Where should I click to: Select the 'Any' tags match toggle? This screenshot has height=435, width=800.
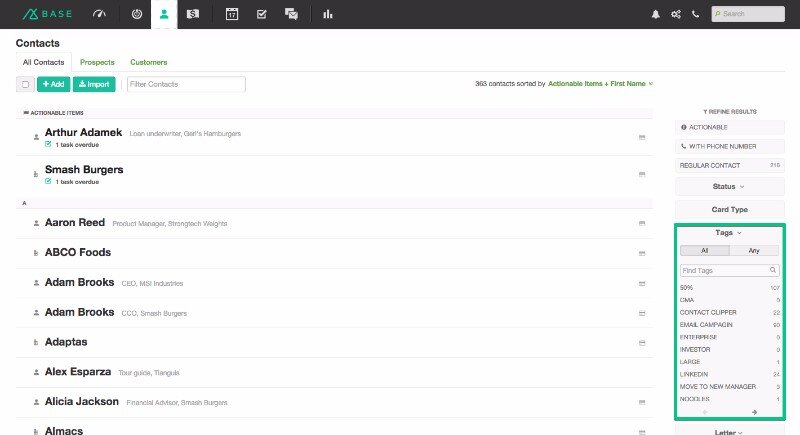coord(754,250)
